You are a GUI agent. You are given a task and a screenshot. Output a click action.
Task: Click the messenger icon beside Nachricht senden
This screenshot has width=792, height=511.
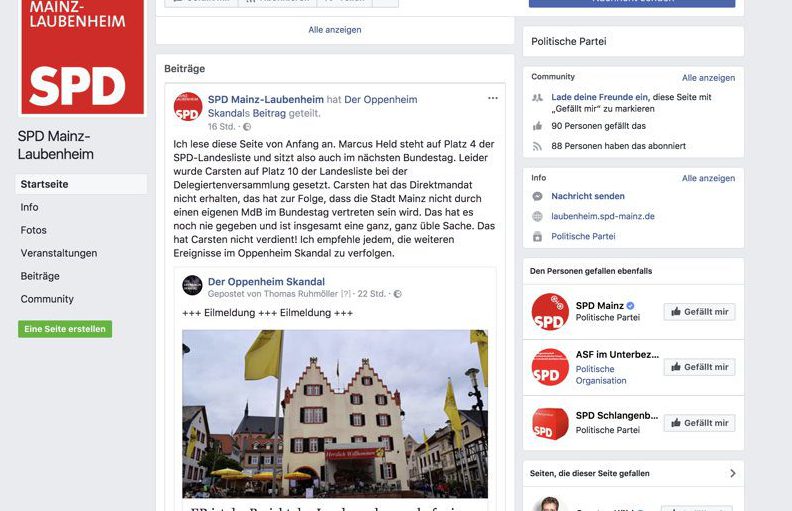tap(537, 196)
